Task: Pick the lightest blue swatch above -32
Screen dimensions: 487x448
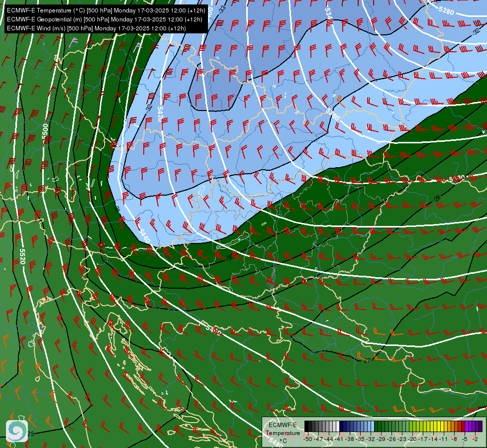Action: click(x=373, y=426)
